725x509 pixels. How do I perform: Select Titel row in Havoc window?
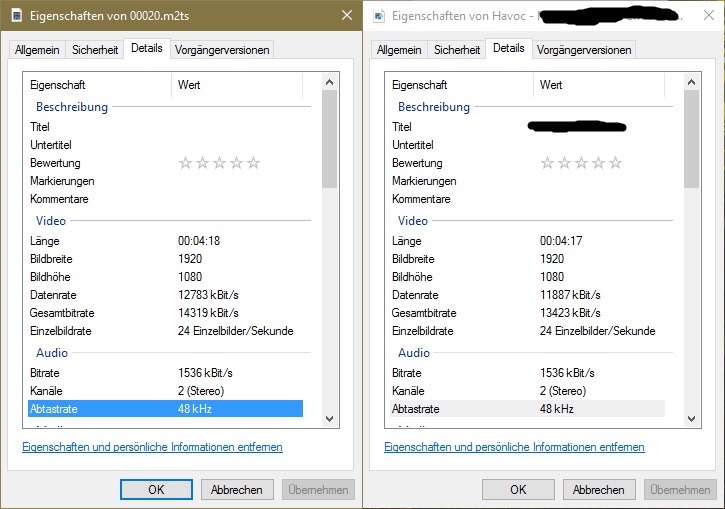(x=527, y=127)
